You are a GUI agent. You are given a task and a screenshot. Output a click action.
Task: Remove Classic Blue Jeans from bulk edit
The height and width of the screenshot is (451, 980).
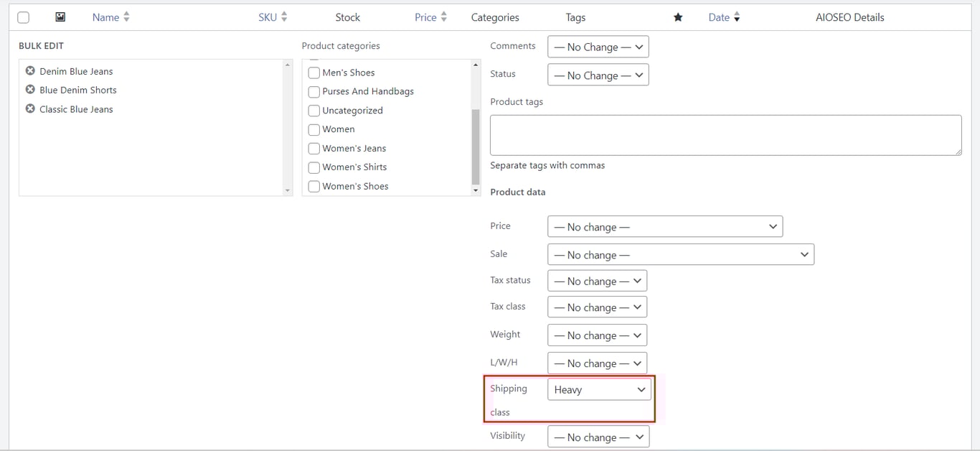click(x=29, y=108)
